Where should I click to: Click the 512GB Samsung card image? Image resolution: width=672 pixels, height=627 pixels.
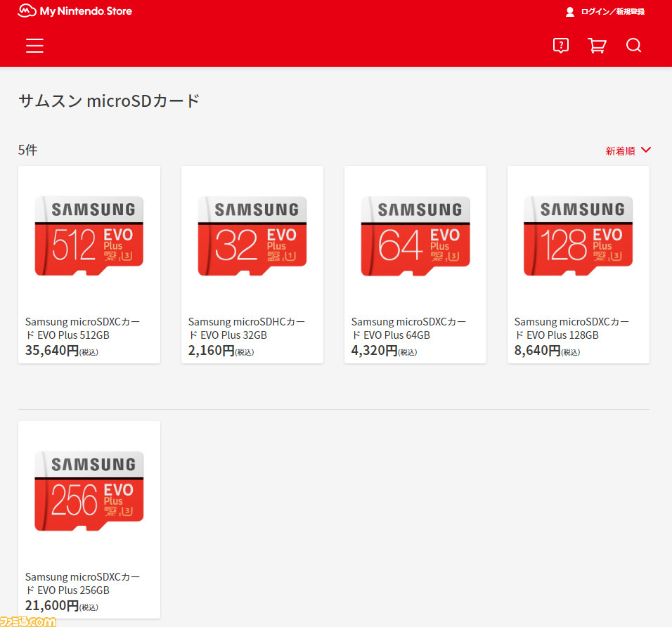click(x=89, y=235)
